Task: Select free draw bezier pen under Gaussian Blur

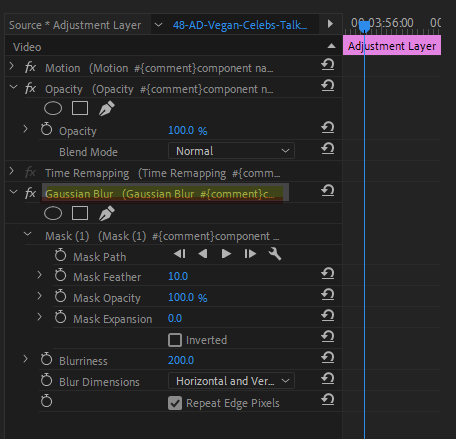Action: tap(107, 213)
